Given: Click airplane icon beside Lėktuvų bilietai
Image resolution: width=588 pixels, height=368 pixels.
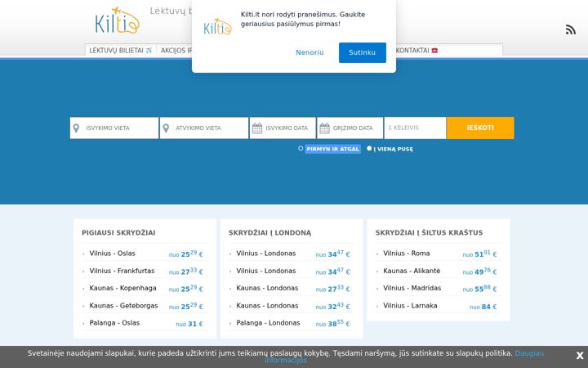Looking at the screenshot, I should click(x=149, y=51).
